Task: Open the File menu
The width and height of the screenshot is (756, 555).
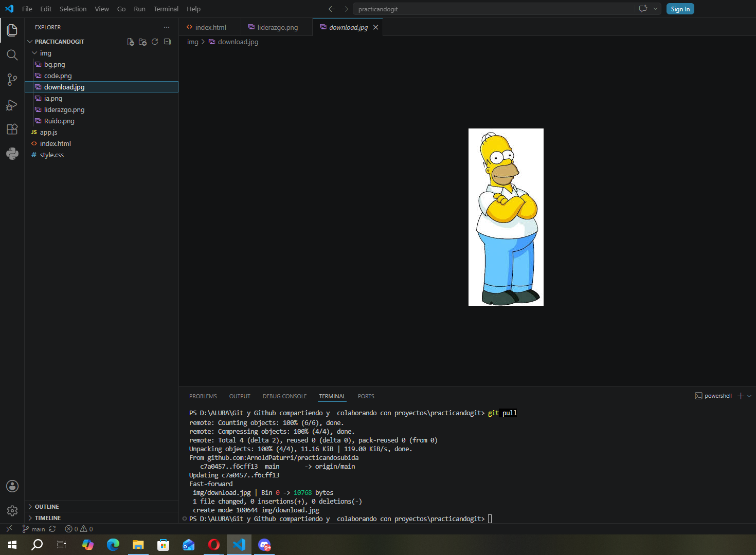Action: [x=27, y=9]
